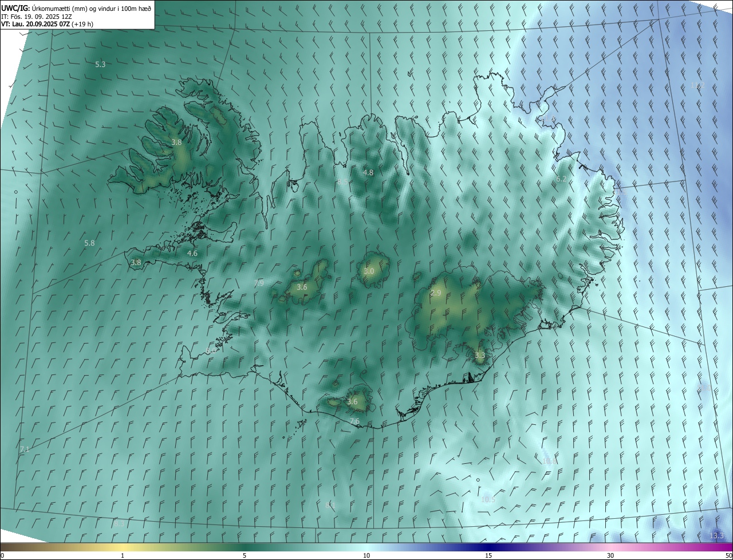Click the 4.8 value in north Iceland

368,172
